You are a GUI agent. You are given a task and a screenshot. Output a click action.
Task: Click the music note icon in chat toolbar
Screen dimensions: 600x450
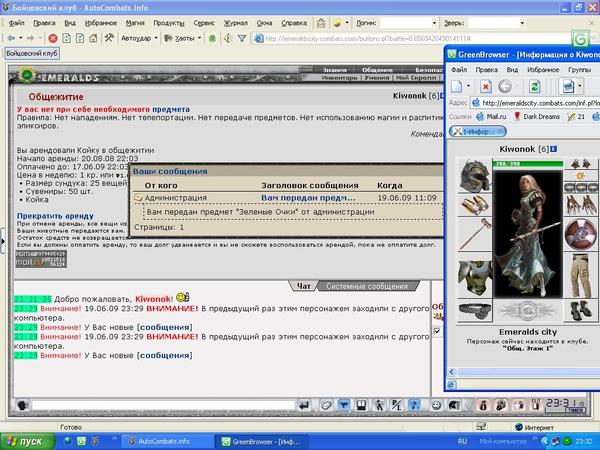point(414,405)
